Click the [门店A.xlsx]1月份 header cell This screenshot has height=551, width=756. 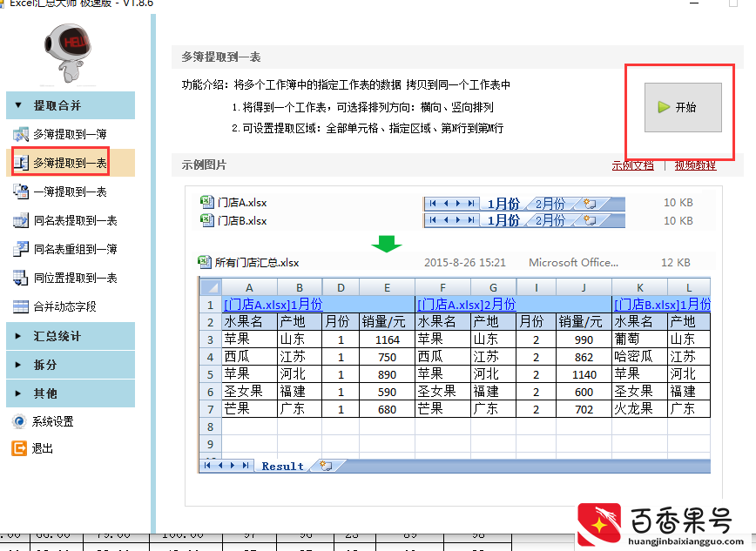(319, 304)
